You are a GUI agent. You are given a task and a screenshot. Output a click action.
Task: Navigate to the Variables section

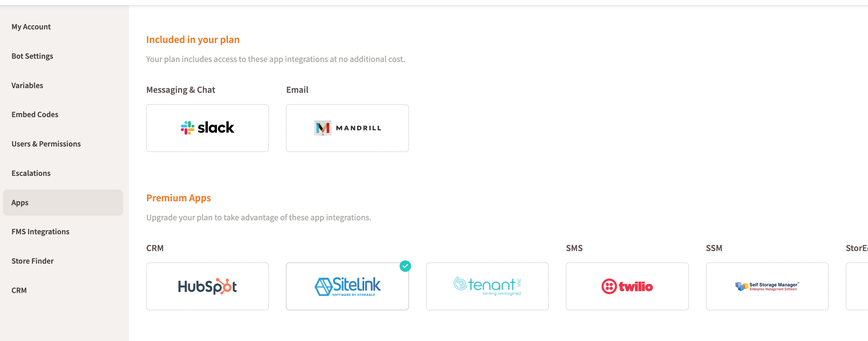pyautogui.click(x=27, y=86)
